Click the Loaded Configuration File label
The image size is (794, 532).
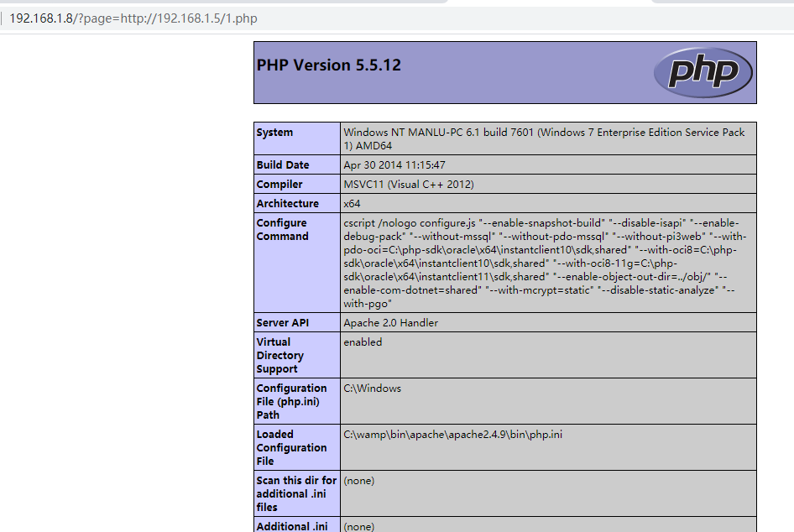point(297,447)
